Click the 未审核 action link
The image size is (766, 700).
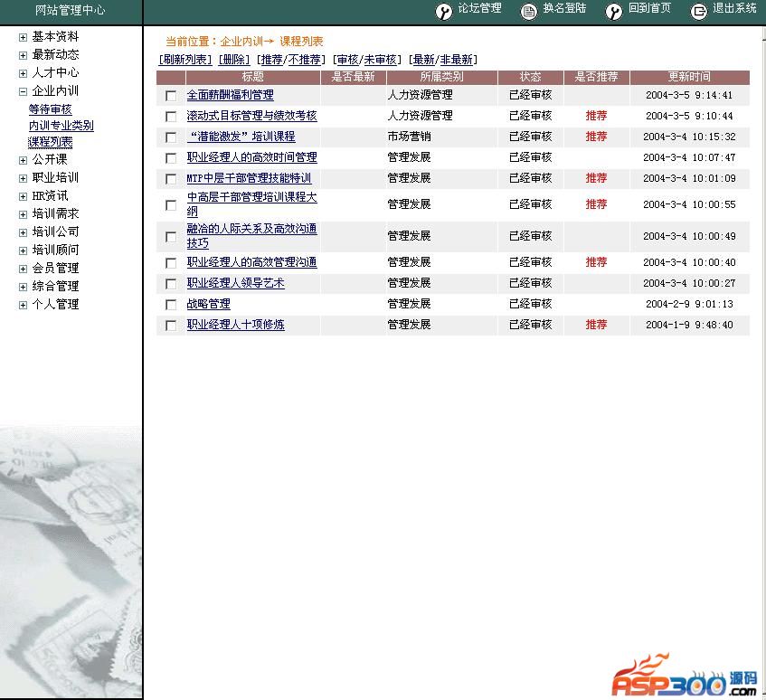381,60
